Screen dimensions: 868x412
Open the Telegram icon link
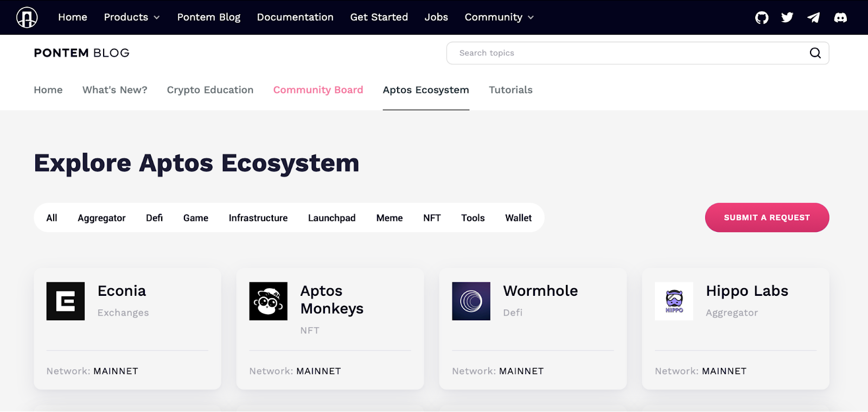[813, 17]
